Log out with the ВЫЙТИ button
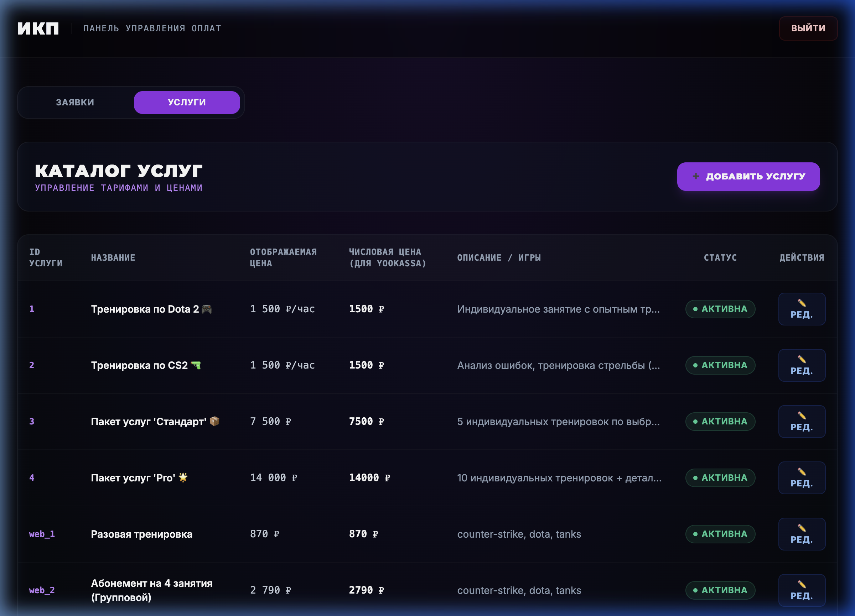 pyautogui.click(x=808, y=28)
